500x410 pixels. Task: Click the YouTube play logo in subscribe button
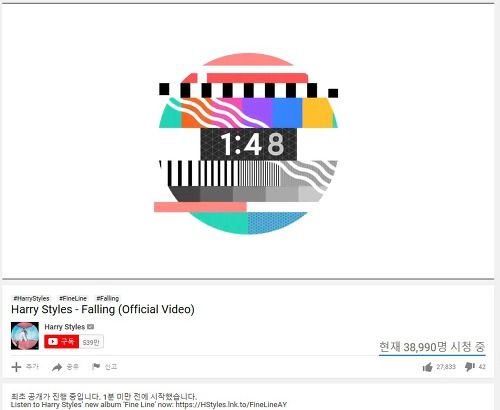point(53,342)
